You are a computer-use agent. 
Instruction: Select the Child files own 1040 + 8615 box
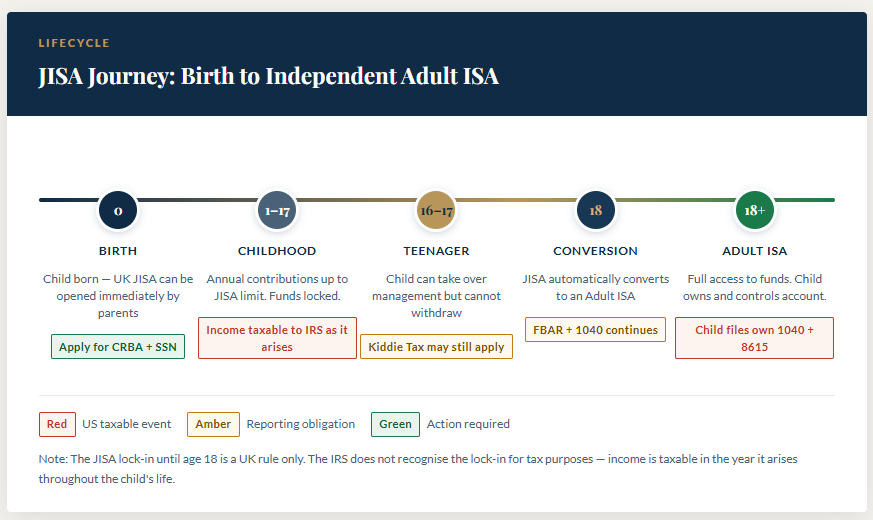754,337
